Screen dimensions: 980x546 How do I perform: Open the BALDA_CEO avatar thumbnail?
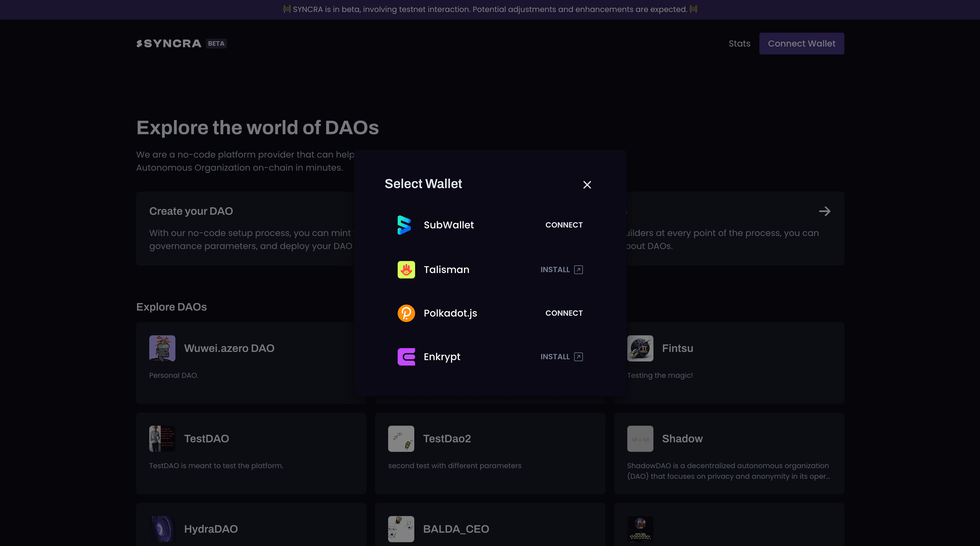[401, 529]
